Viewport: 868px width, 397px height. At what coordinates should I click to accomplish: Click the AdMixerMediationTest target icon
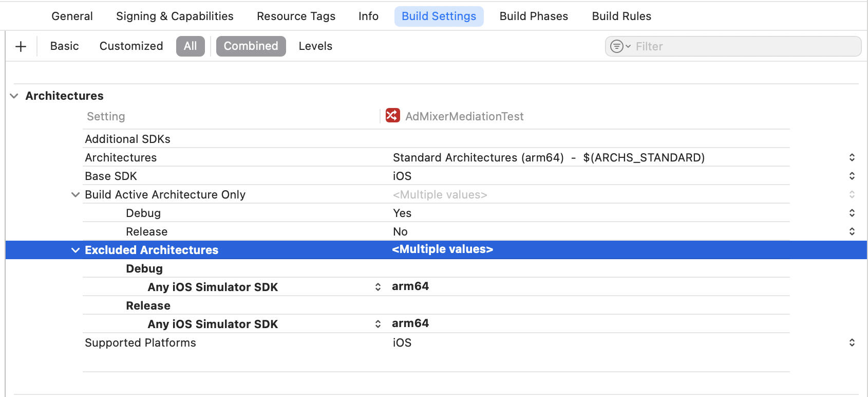[x=392, y=116]
